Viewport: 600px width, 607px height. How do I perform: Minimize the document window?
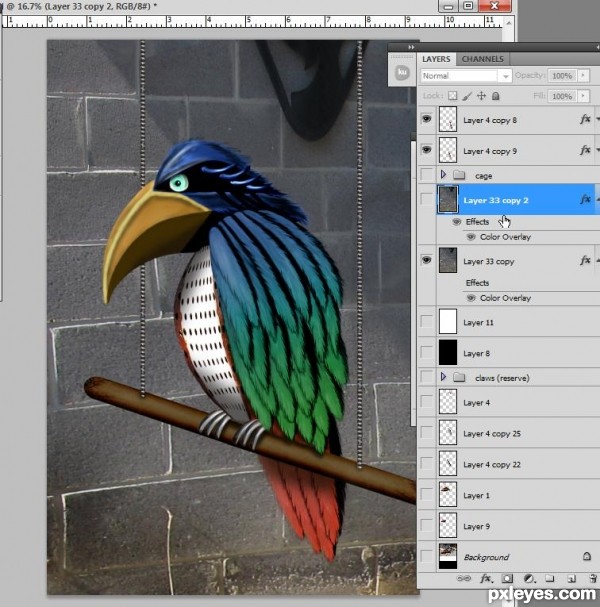[x=449, y=5]
